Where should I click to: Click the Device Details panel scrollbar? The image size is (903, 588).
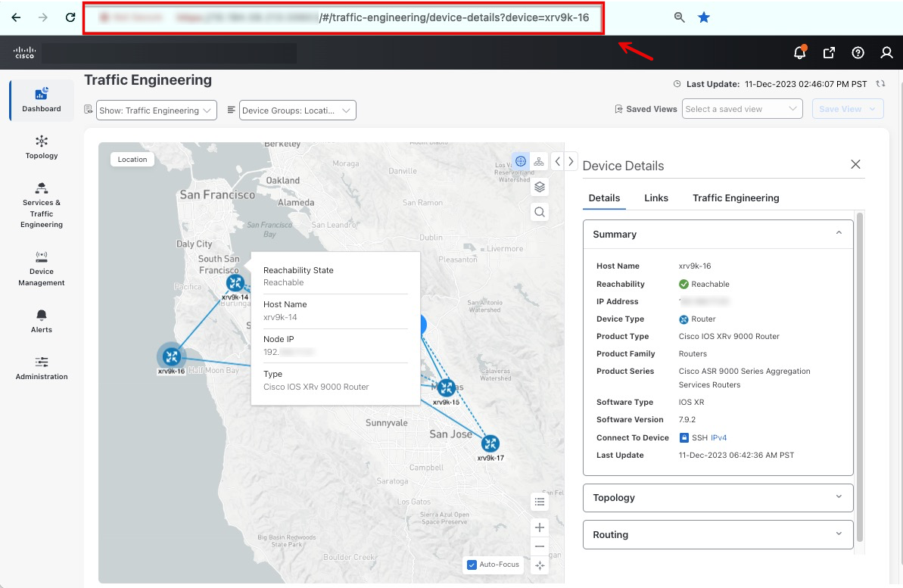(x=859, y=377)
